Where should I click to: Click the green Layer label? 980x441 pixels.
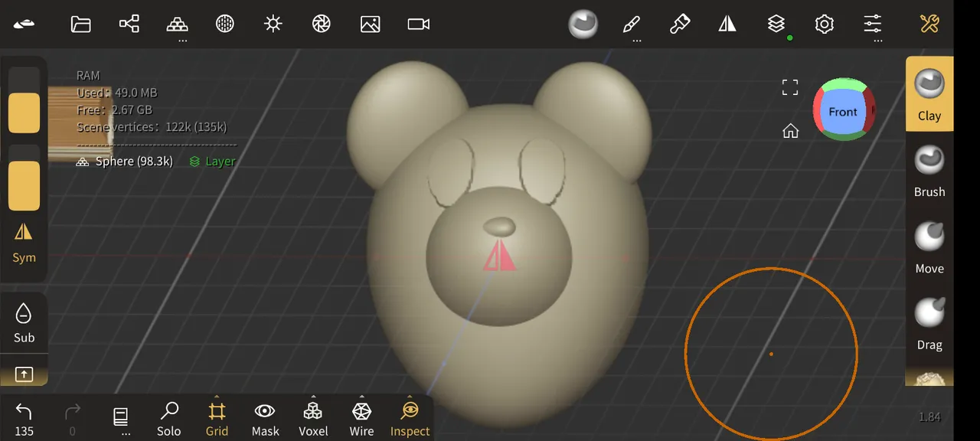click(213, 162)
